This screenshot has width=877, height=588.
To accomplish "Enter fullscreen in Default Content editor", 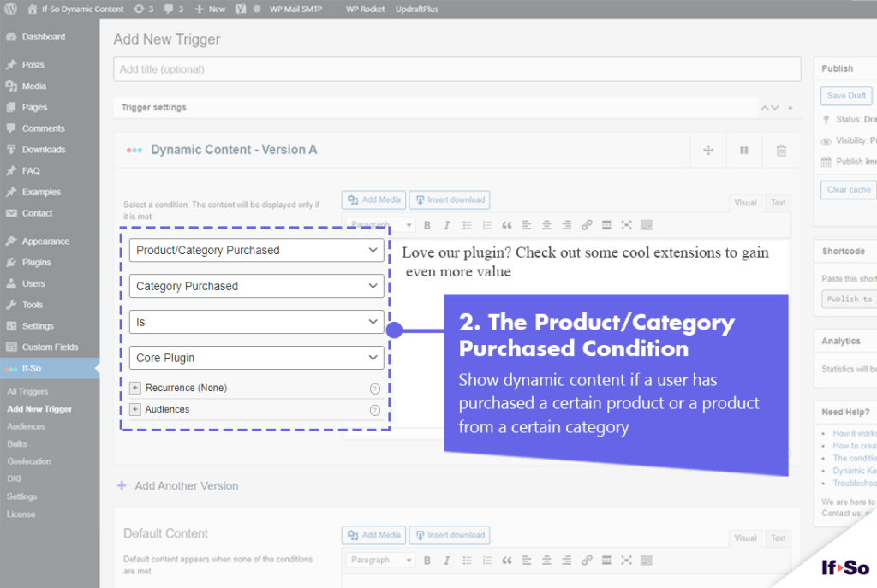I will coord(626,560).
